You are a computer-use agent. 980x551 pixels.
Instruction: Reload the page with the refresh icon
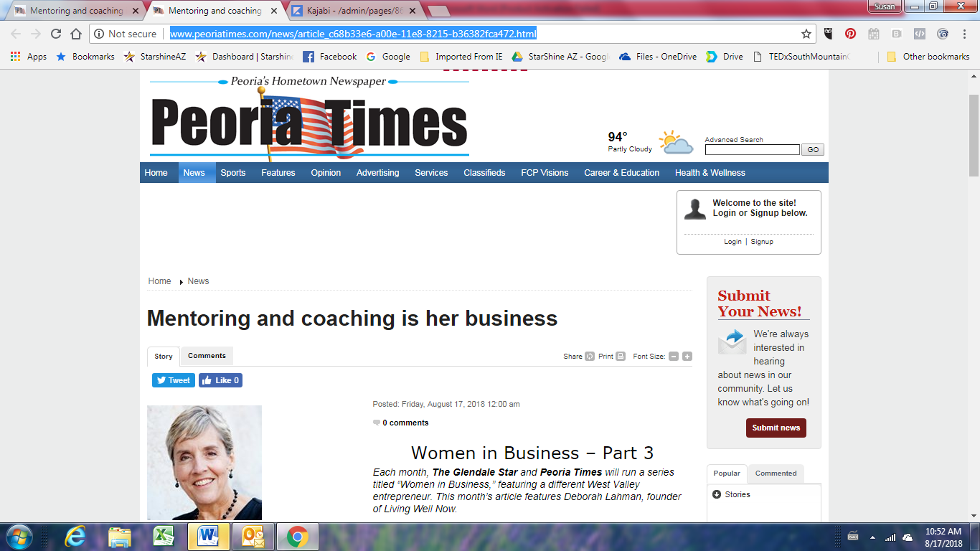(x=56, y=34)
